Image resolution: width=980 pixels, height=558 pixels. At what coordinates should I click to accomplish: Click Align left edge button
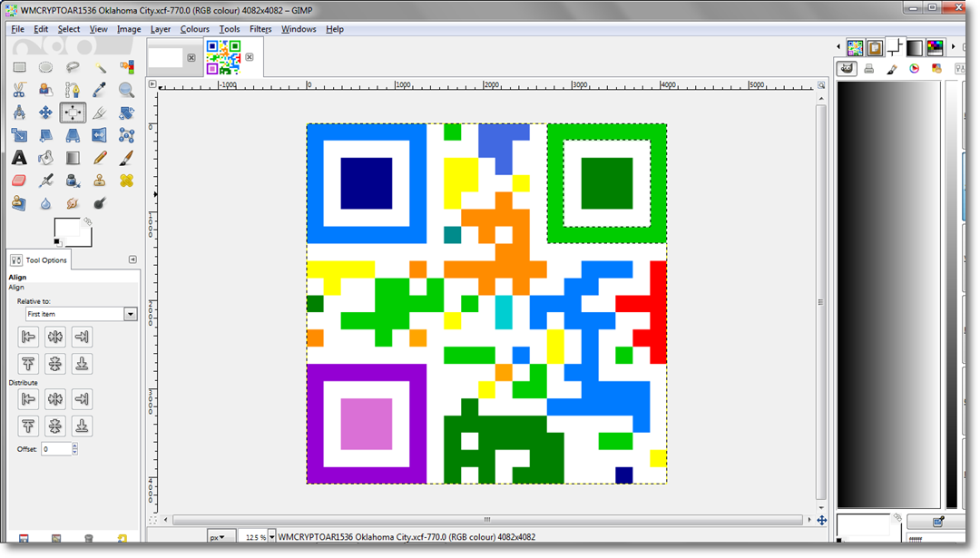pyautogui.click(x=28, y=337)
